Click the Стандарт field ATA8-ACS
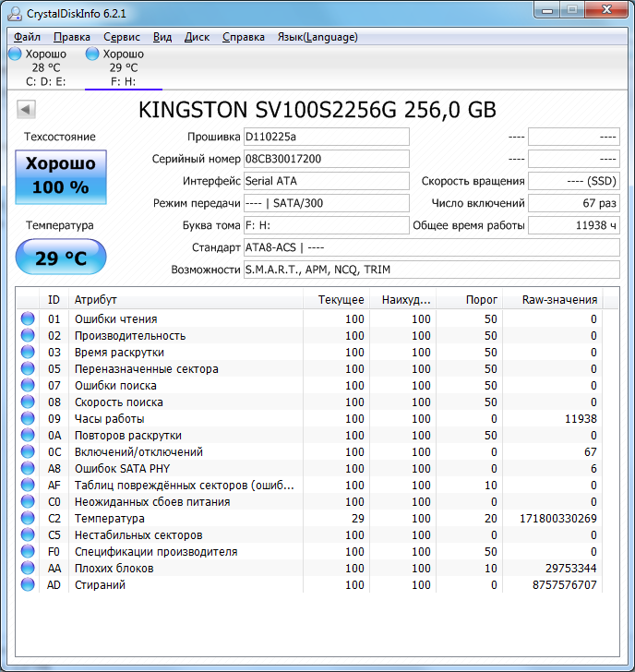 click(x=431, y=247)
